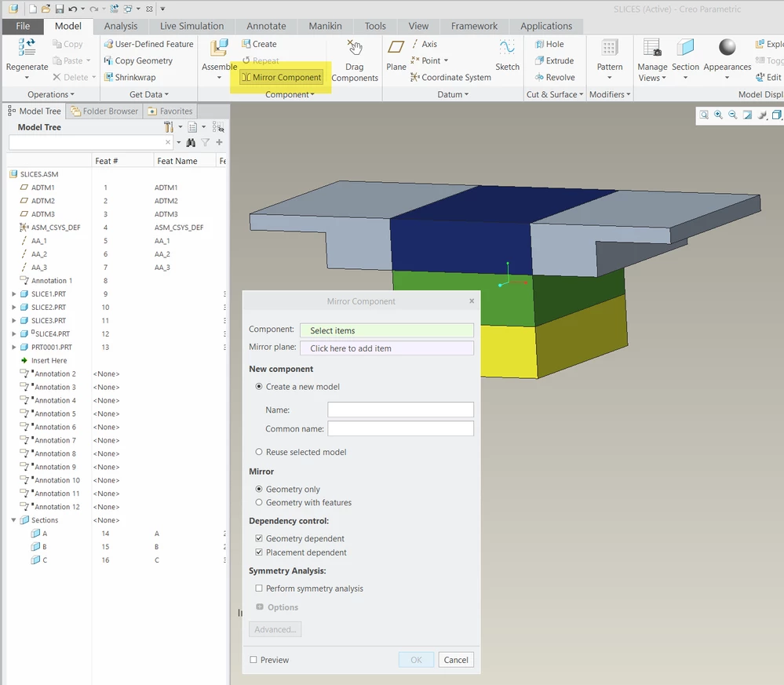Viewport: 784px width, 685px height.
Task: Open the Get Data group dropdown
Action: pyautogui.click(x=149, y=94)
